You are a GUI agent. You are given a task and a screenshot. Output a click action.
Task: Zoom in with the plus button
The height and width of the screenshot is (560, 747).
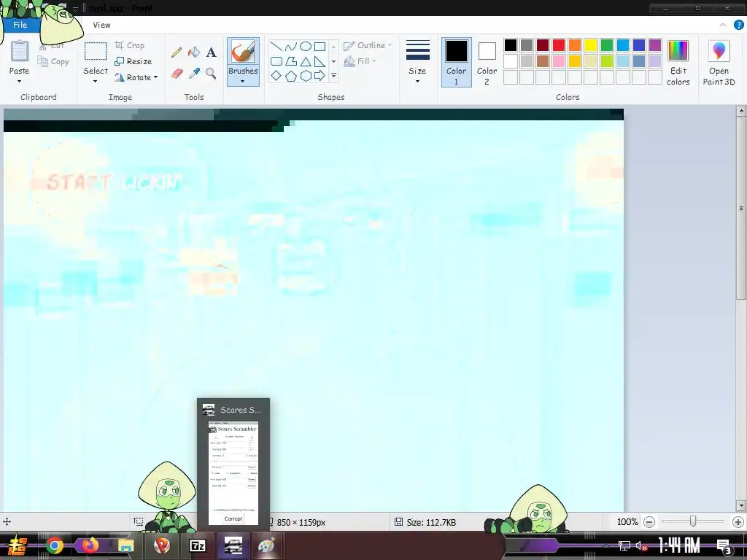pos(738,522)
